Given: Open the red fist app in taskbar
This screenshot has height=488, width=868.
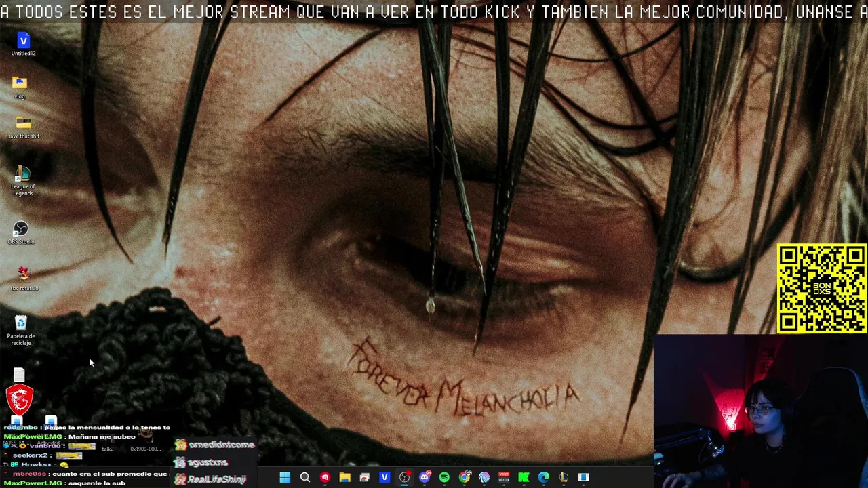Looking at the screenshot, I should tap(325, 477).
